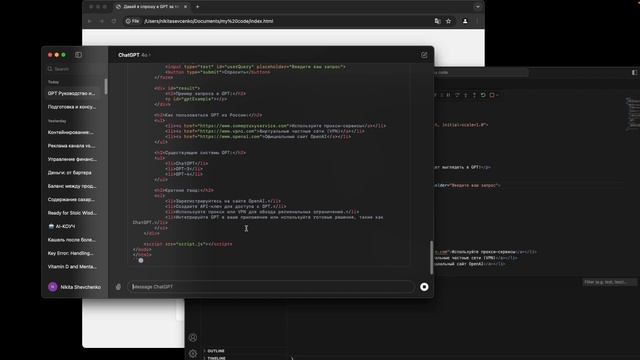
Task: Open the 'Баланс между прод...' conversation
Action: 73,186
